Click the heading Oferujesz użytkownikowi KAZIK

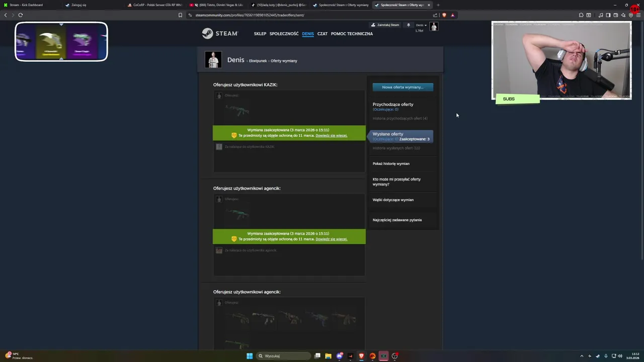(245, 85)
